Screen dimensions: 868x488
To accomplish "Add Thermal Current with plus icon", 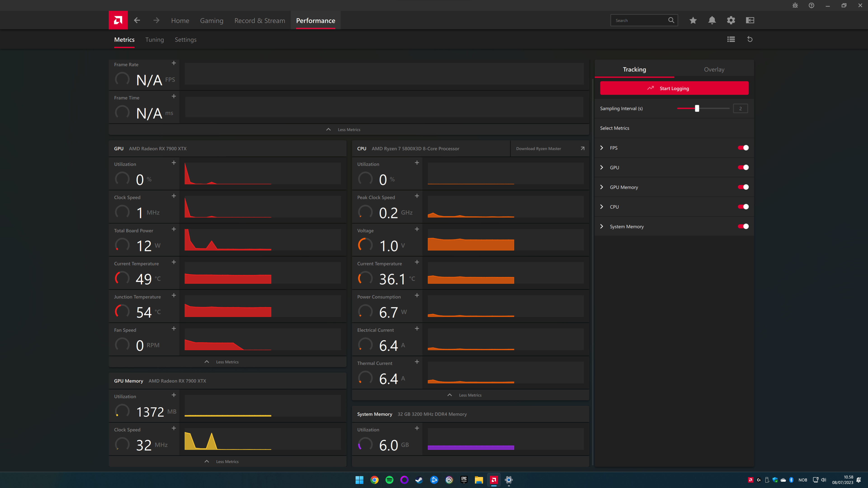I will 417,362.
